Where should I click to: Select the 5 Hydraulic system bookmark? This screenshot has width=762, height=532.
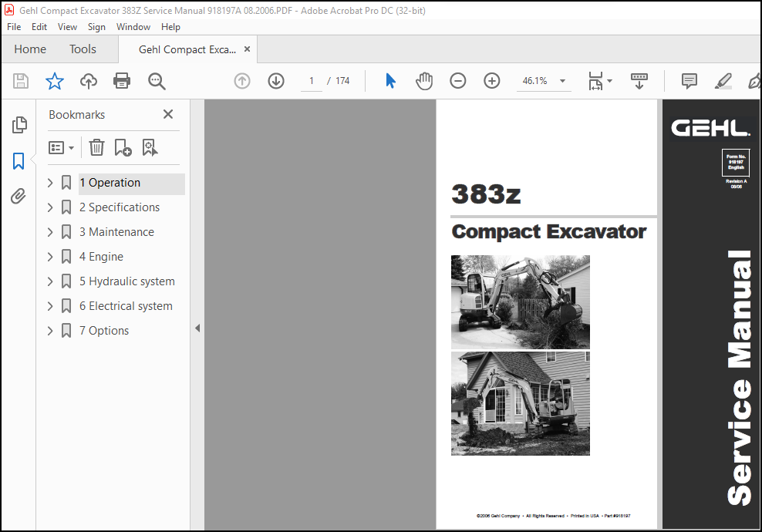coord(126,281)
